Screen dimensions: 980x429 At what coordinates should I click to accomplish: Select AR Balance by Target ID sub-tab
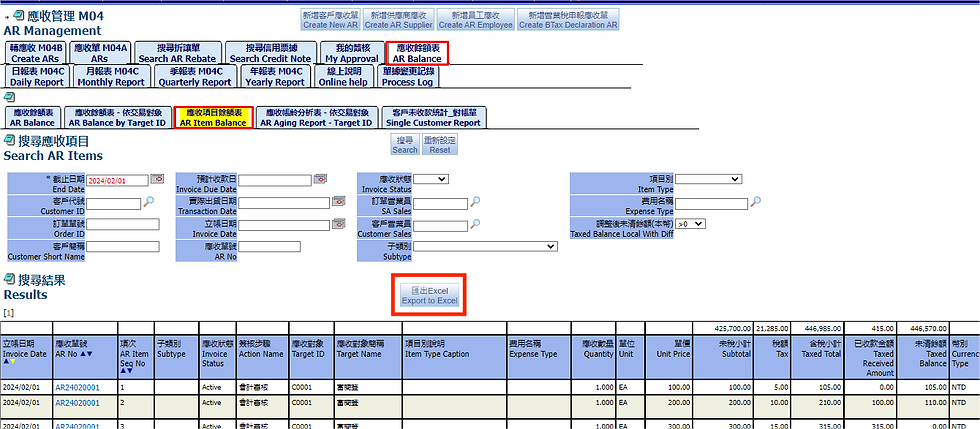click(x=118, y=118)
